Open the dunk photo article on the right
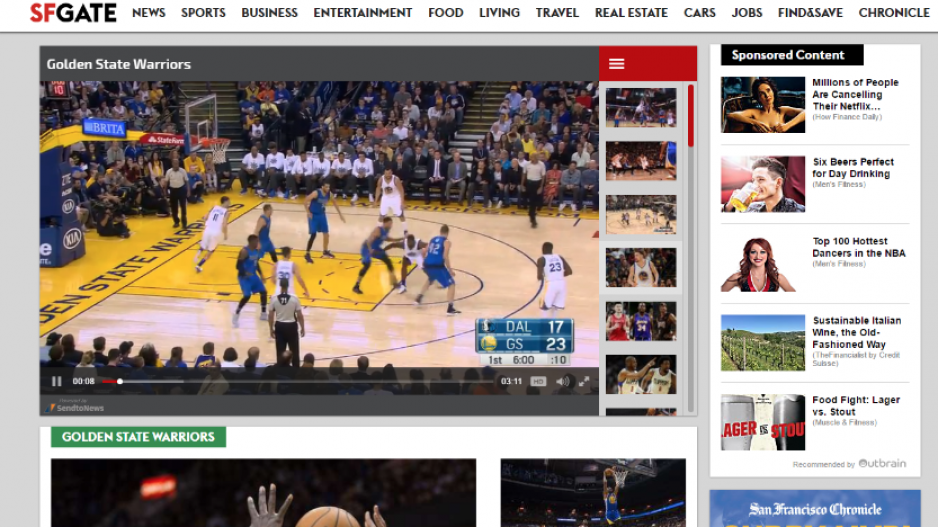Image resolution: width=938 pixels, height=527 pixels. click(x=593, y=493)
